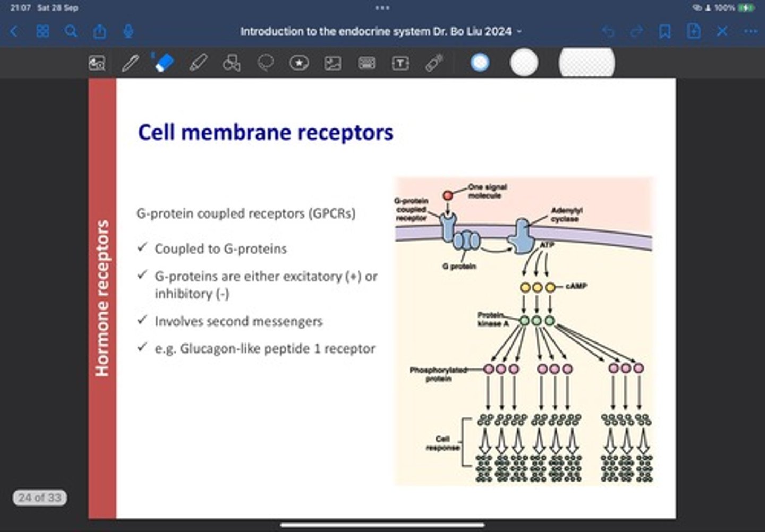
Task: Close the document with X icon
Action: tap(722, 31)
